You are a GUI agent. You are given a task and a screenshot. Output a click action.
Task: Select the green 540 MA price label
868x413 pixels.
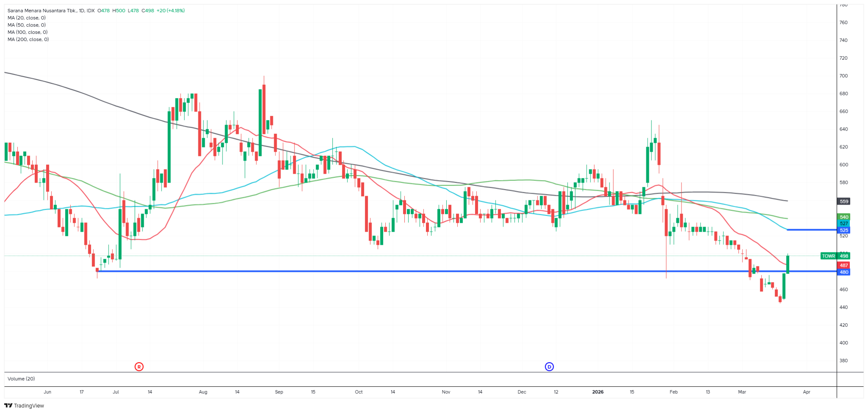(844, 217)
